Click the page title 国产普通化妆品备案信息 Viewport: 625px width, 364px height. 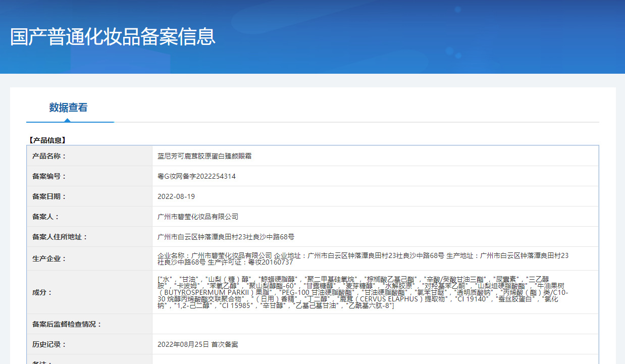(113, 37)
